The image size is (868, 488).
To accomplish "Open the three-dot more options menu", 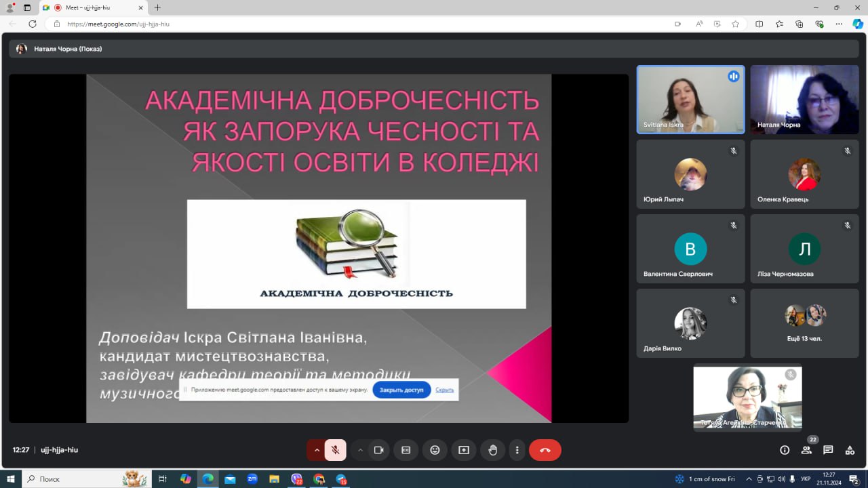I will pyautogui.click(x=517, y=450).
